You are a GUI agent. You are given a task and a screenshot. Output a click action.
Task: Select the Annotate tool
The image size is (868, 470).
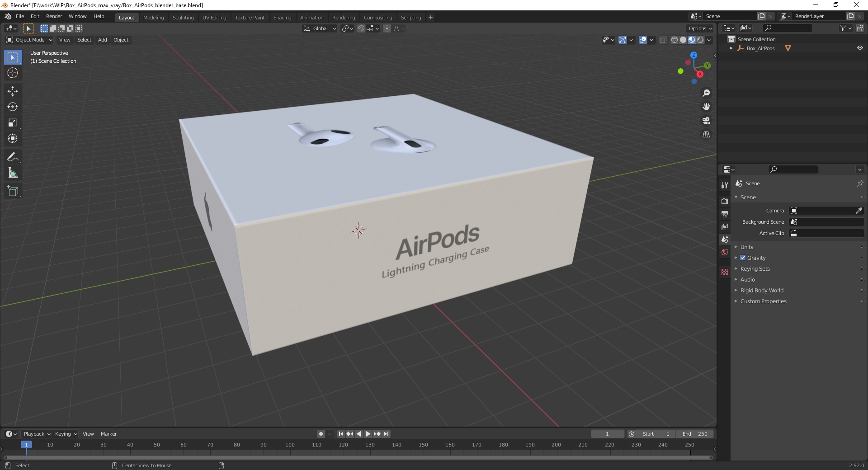pyautogui.click(x=13, y=157)
